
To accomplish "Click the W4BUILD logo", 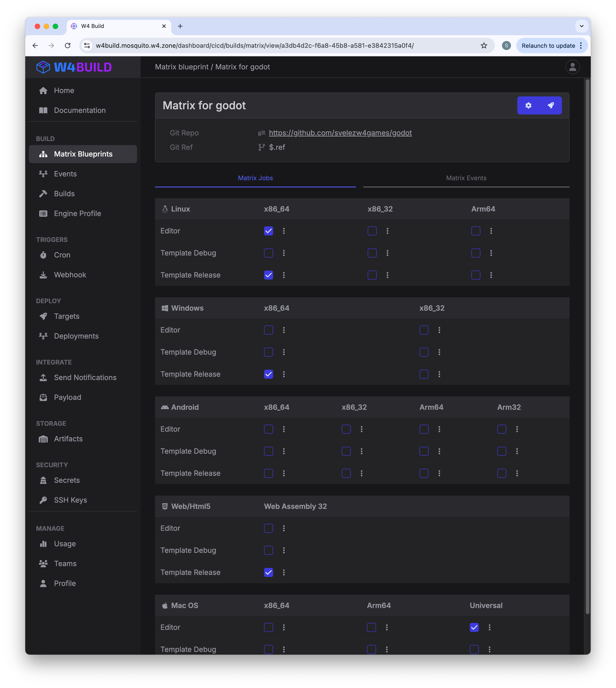I will click(x=74, y=67).
